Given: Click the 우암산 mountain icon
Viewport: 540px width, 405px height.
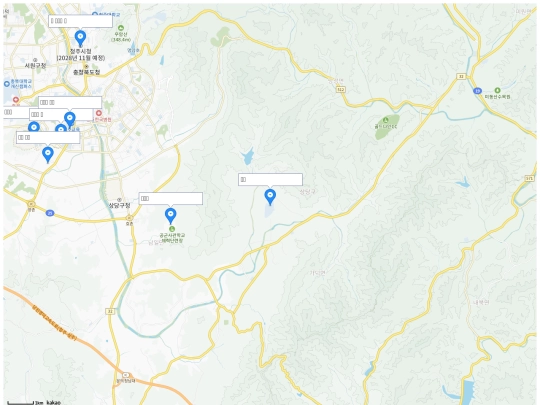Looking at the screenshot, I should coord(121,28).
